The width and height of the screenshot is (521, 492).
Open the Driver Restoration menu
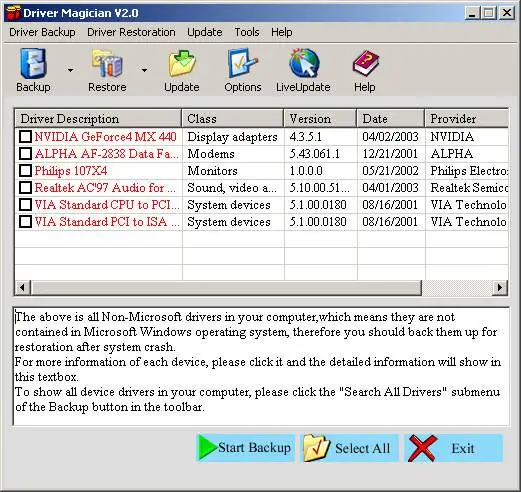131,32
